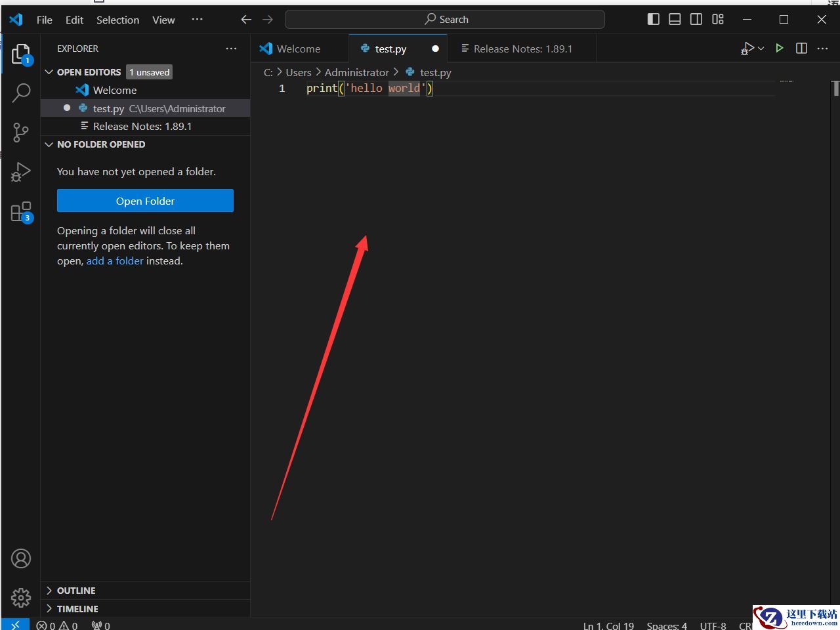Click the word 'print' in code

point(322,88)
